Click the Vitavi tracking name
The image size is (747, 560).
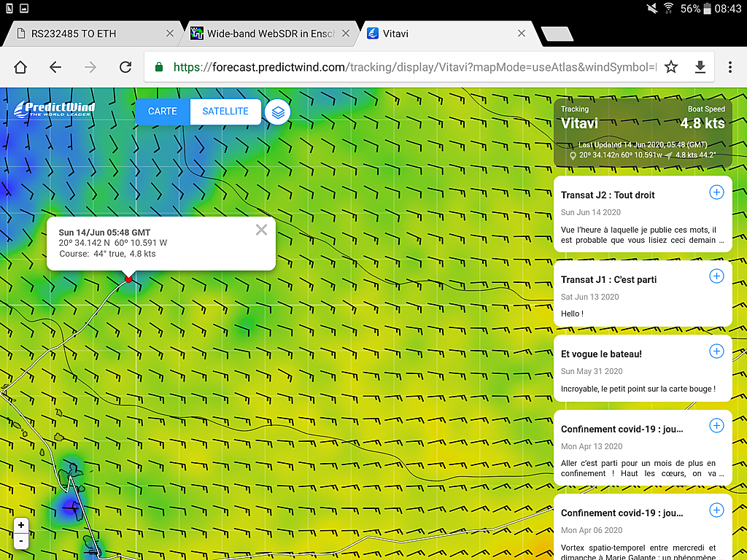tap(579, 124)
